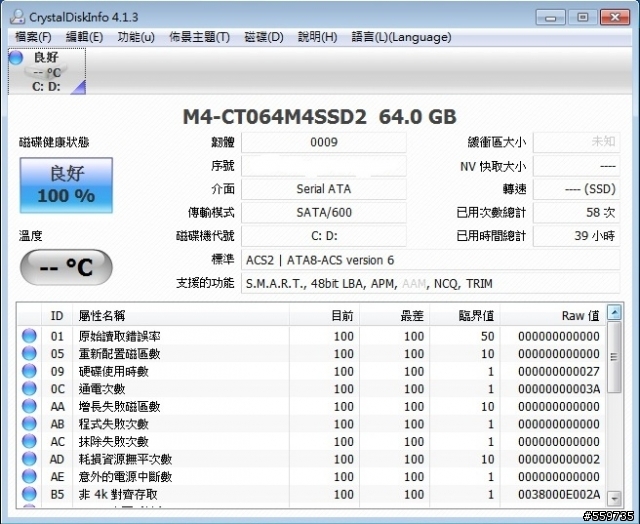Click the blue health orb in disk tab
Image resolution: width=640 pixels, height=524 pixels.
[16, 58]
